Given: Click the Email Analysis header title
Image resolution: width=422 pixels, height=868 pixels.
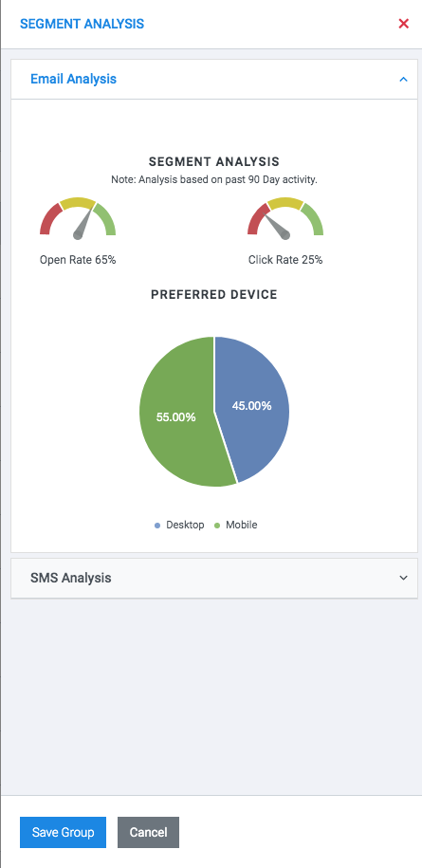Looking at the screenshot, I should click(x=74, y=79).
